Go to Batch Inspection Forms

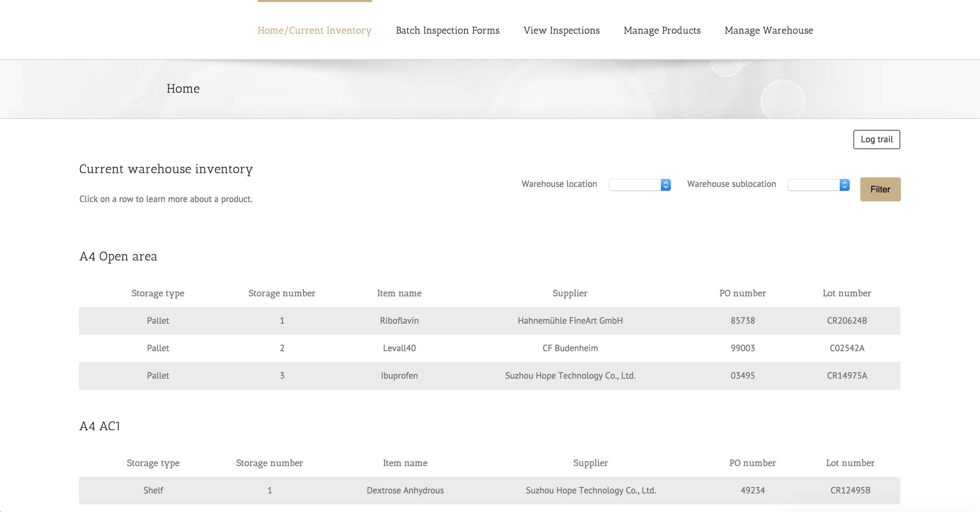point(447,30)
